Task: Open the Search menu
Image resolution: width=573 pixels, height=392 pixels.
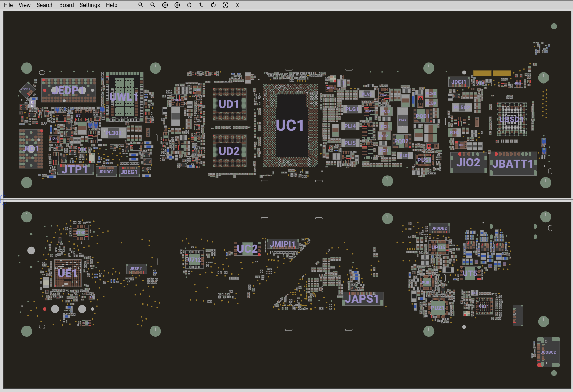Action: pos(45,5)
